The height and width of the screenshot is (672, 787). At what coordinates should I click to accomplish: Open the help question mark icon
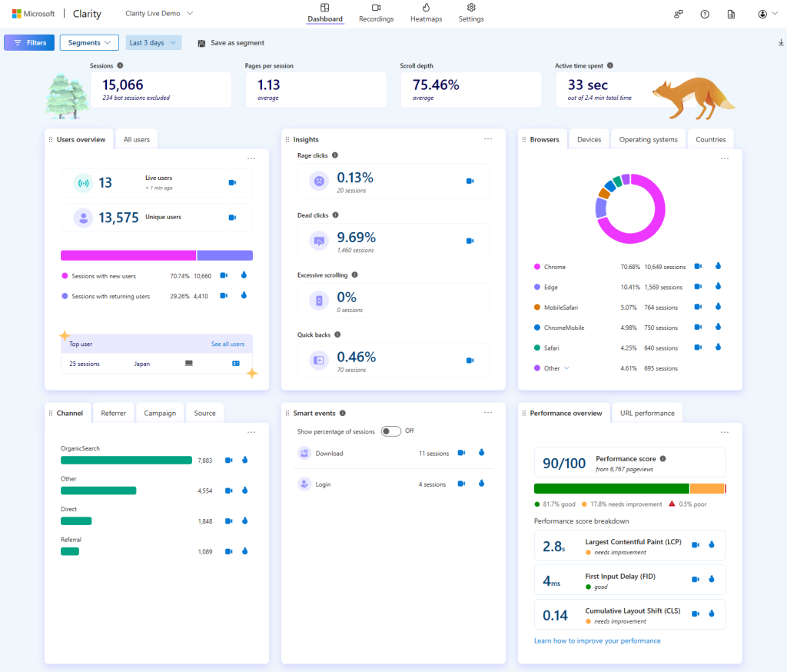point(705,14)
